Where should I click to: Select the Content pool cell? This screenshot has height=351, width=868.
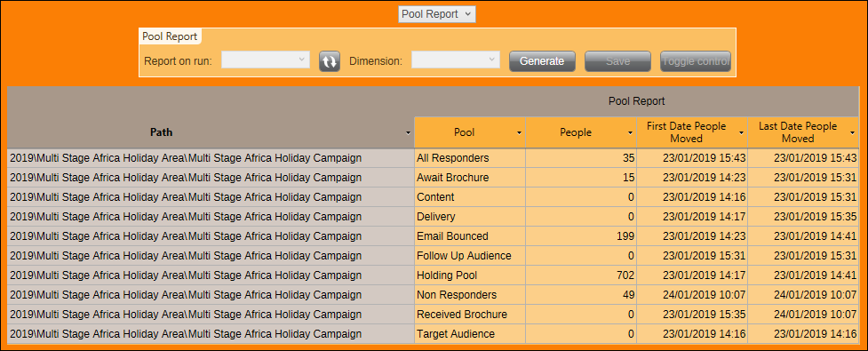point(469,197)
